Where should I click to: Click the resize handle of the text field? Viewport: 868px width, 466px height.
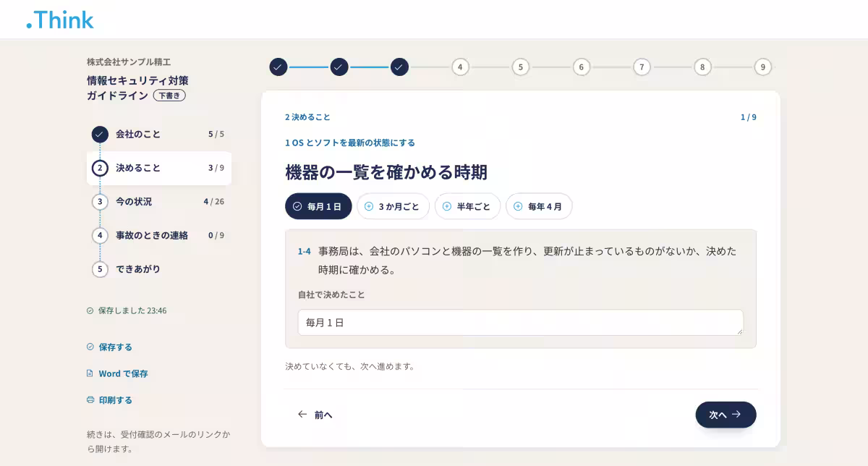click(739, 331)
